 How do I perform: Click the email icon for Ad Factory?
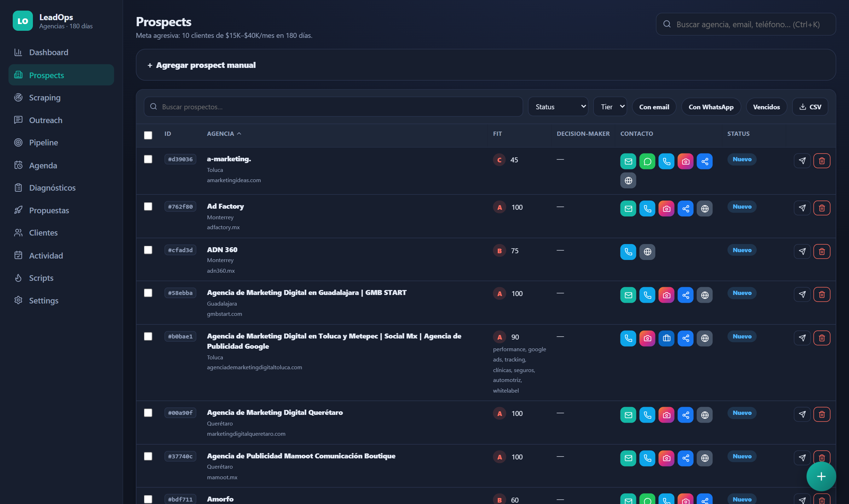click(x=628, y=209)
